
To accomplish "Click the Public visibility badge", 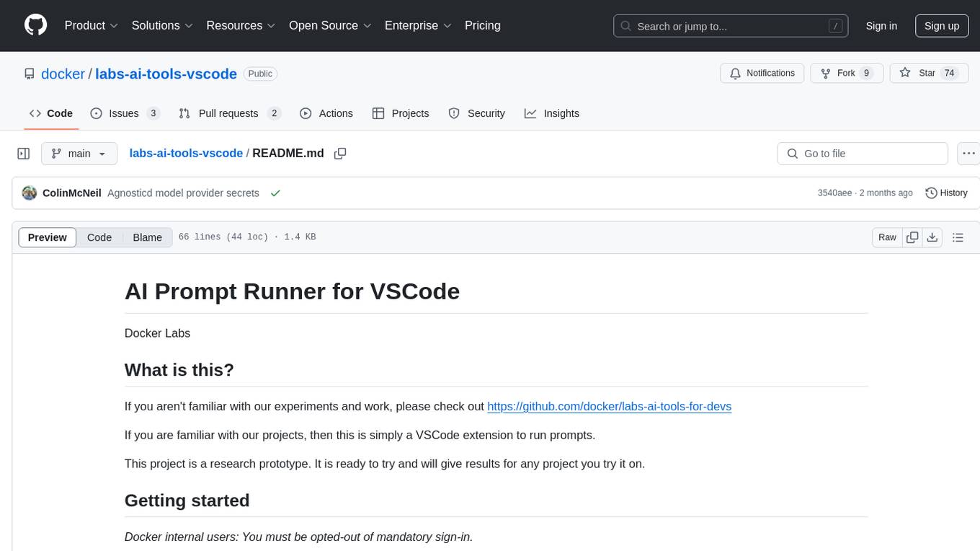I will [x=260, y=74].
